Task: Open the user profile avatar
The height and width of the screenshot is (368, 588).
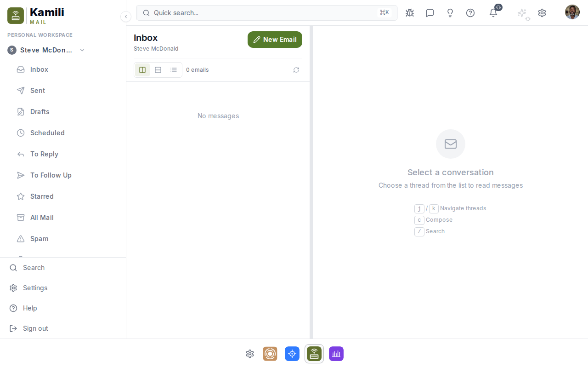Action: [x=572, y=12]
